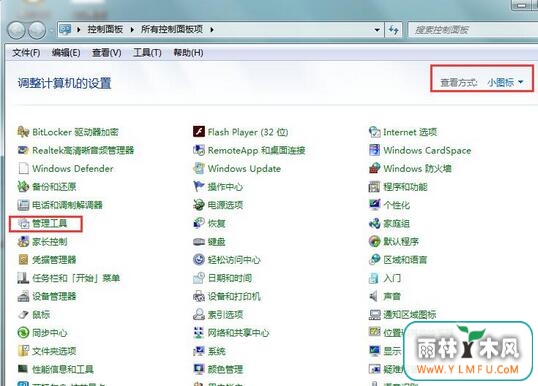Screen dimensions: 538x386
Task: Expand the 小图标 view mode dropdown
Action: [505, 82]
